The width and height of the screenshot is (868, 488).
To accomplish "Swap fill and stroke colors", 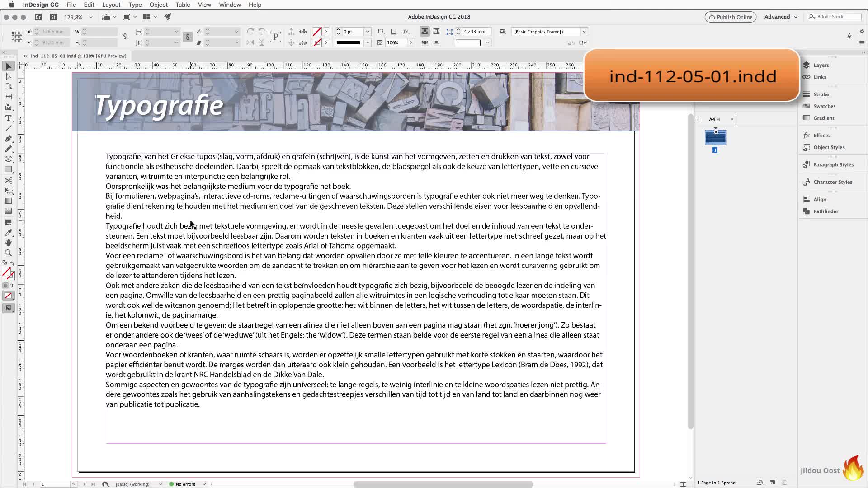I will pos(12,263).
